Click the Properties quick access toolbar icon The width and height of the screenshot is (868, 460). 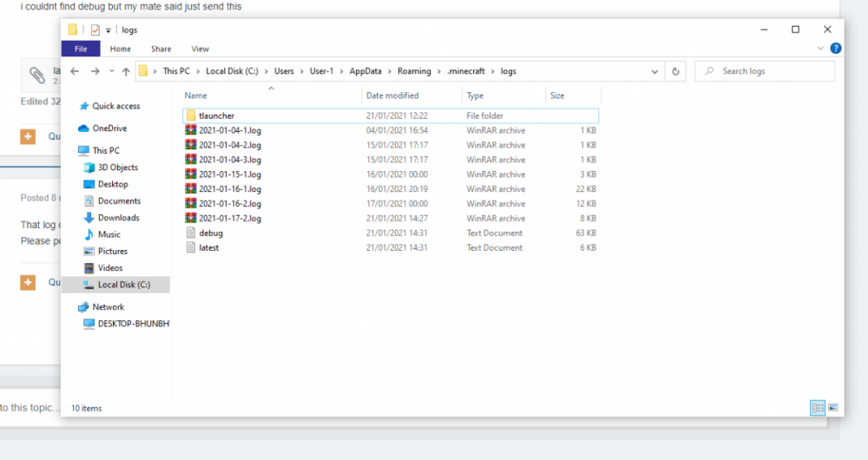pyautogui.click(x=95, y=30)
